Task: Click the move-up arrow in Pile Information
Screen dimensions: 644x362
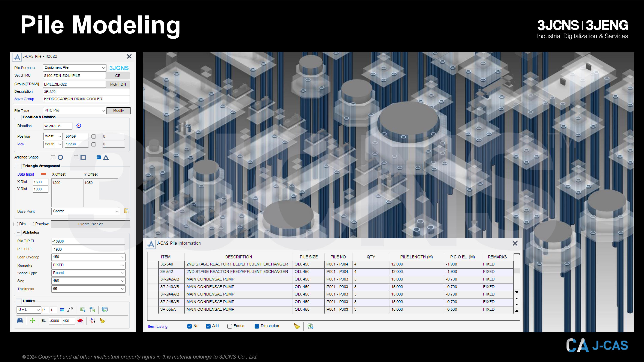Action: click(516, 299)
